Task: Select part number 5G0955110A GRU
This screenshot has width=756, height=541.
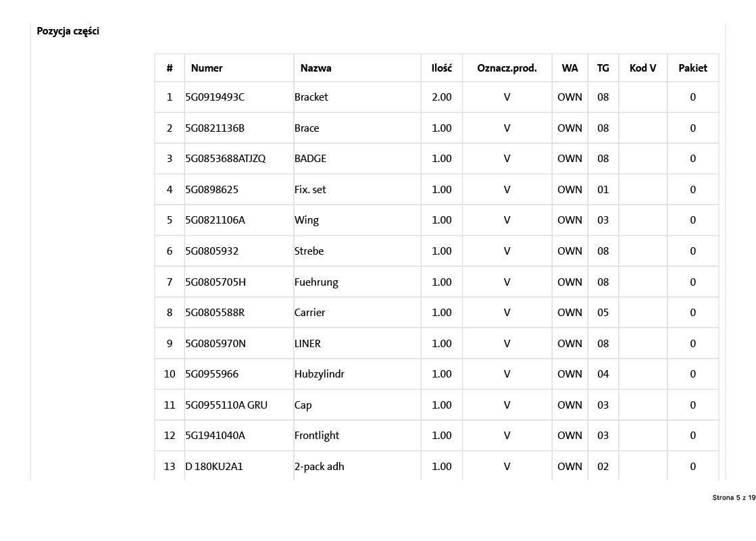Action: 226,405
